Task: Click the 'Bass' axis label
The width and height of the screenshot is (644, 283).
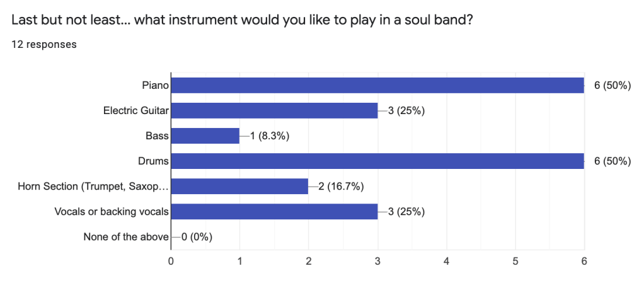Action: pos(158,136)
